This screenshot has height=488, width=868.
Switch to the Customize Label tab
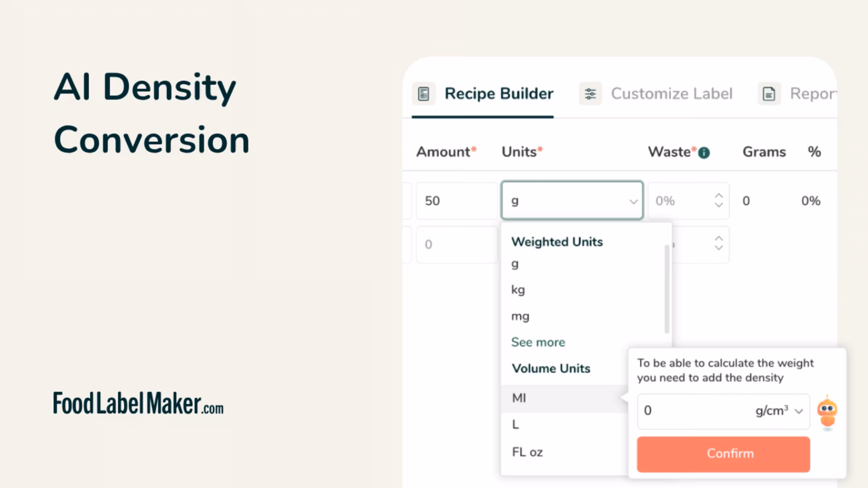pos(671,94)
